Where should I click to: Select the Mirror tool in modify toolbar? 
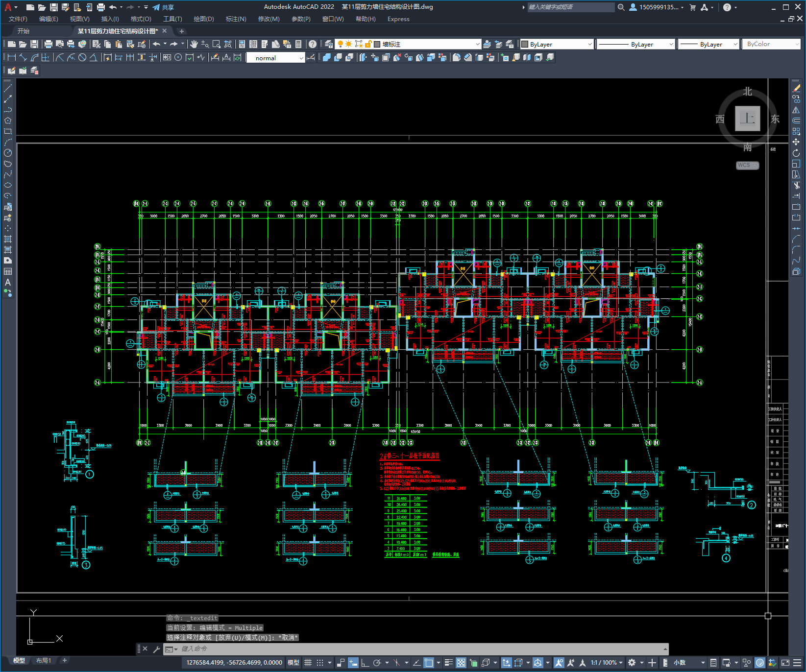tap(796, 110)
